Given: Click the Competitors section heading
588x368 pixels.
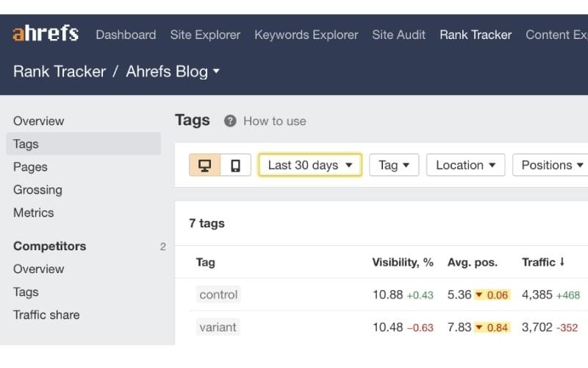Looking at the screenshot, I should [49, 246].
